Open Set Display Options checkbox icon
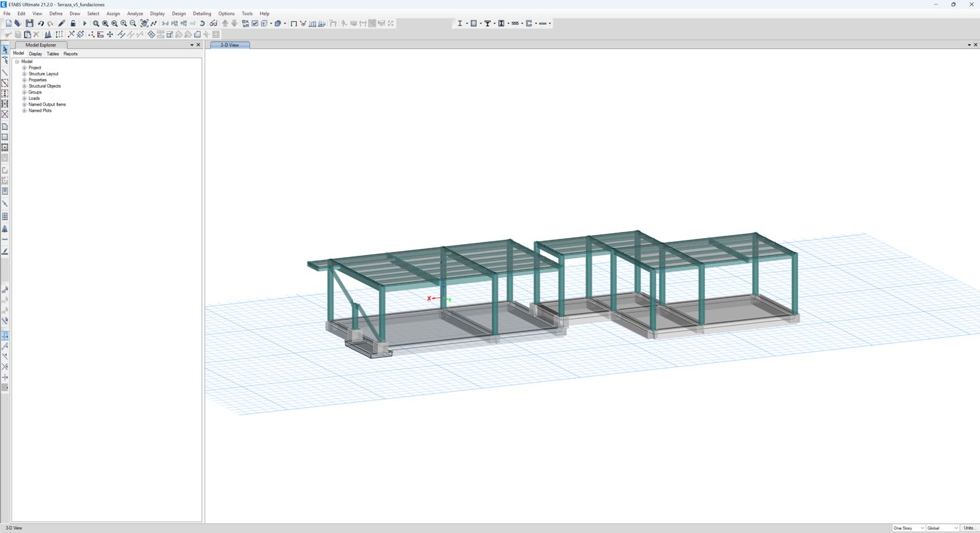The width and height of the screenshot is (980, 533). 255,23
